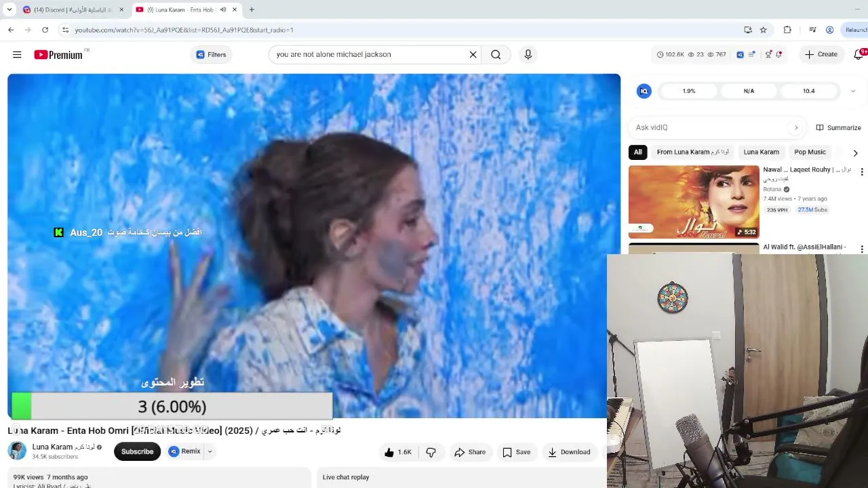The width and height of the screenshot is (868, 488).
Task: Save the video to a playlist
Action: pos(516,452)
